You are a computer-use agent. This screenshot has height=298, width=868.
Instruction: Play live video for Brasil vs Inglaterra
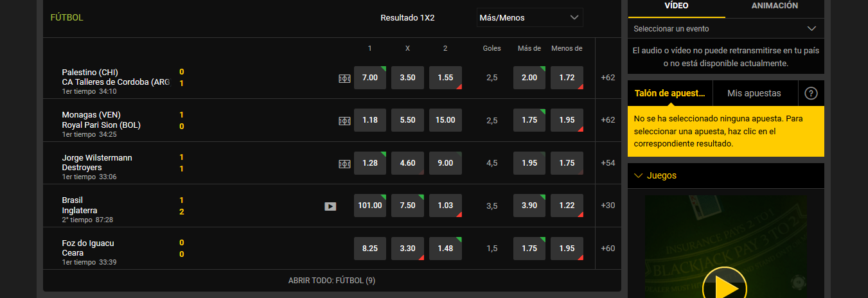330,206
